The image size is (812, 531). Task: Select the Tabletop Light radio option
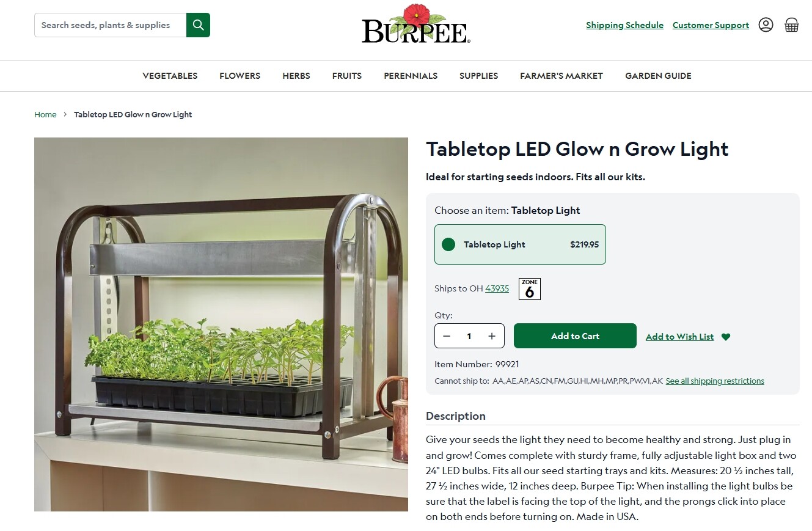click(520, 244)
